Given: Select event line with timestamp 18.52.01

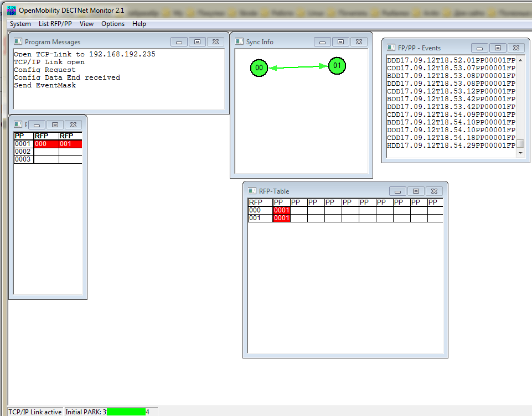Looking at the screenshot, I should click(451, 60).
